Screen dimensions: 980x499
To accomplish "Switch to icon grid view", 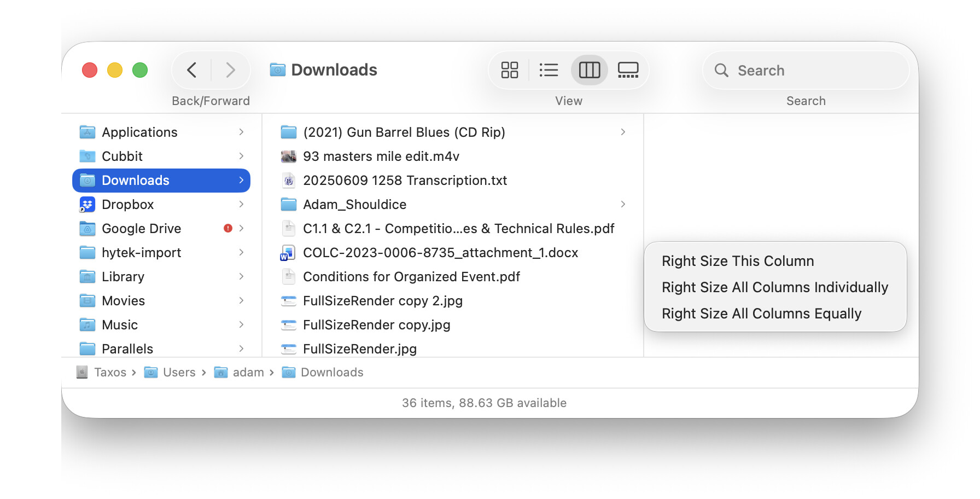I will pyautogui.click(x=509, y=70).
